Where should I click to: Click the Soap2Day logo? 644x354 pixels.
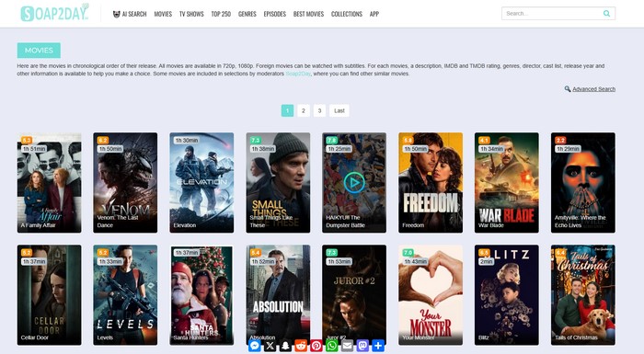click(54, 13)
